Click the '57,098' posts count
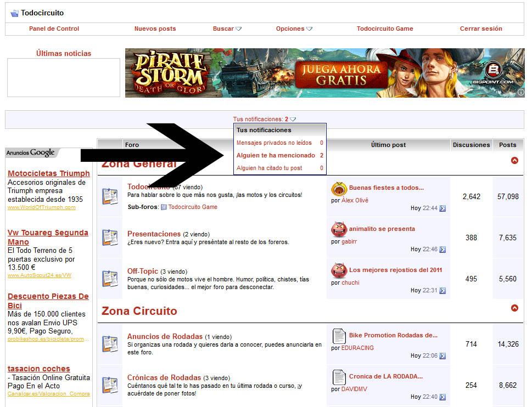The image size is (532, 407). click(508, 196)
